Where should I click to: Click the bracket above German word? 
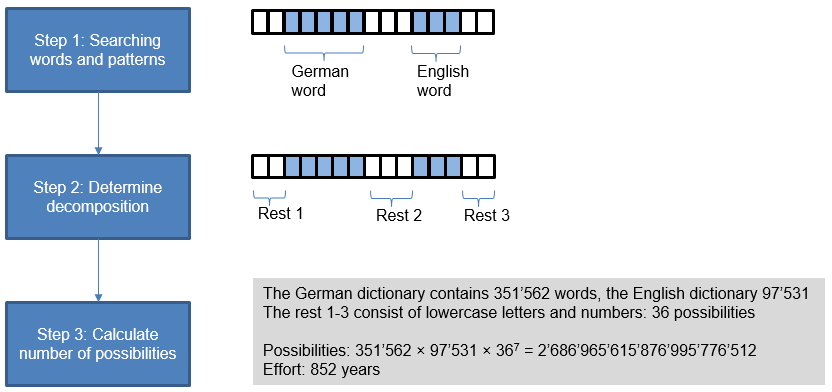(x=324, y=51)
